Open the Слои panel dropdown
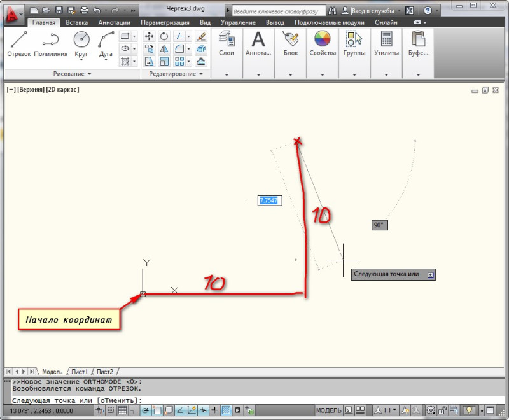Image resolution: width=509 pixels, height=420 pixels. click(x=227, y=74)
